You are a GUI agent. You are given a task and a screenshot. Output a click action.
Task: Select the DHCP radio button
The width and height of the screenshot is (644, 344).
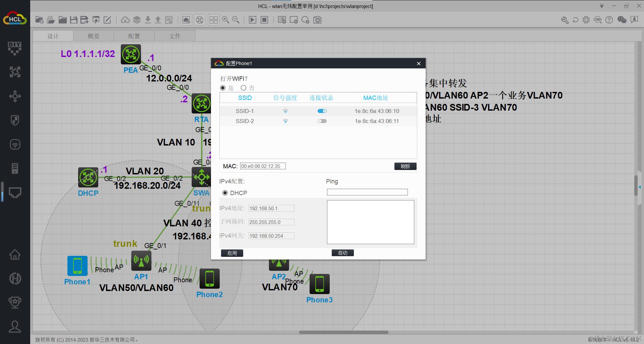coord(225,193)
